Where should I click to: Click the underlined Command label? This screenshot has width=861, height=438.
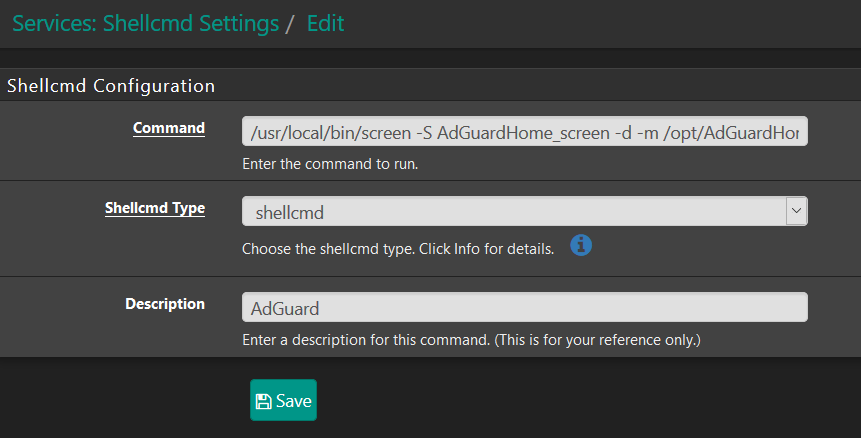click(169, 128)
